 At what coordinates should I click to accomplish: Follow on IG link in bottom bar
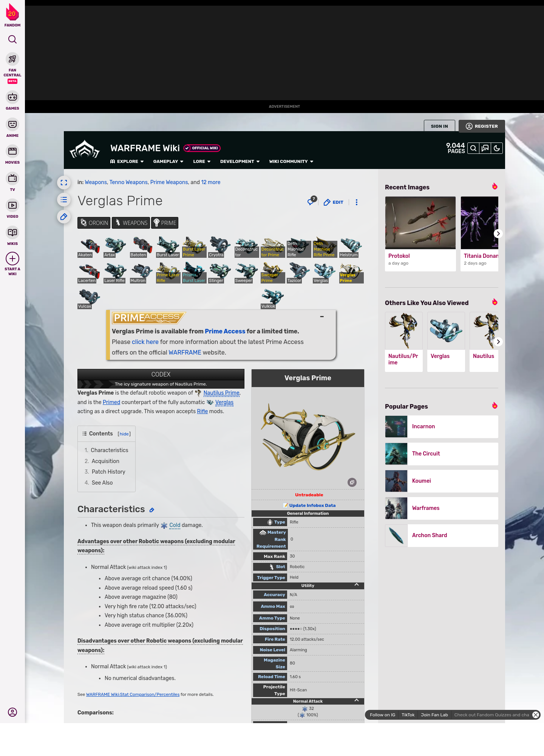pos(382,715)
